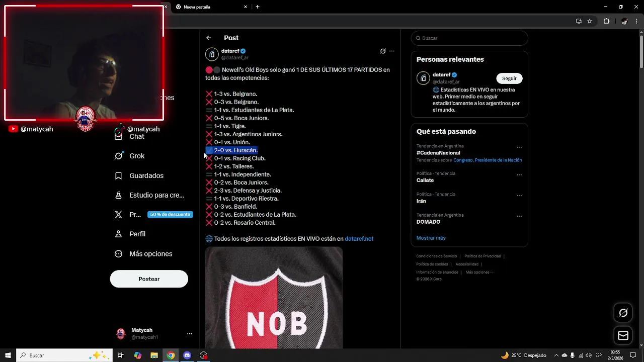644x362 pixels.
Task: Open NOB shield image in post
Action: point(274,298)
